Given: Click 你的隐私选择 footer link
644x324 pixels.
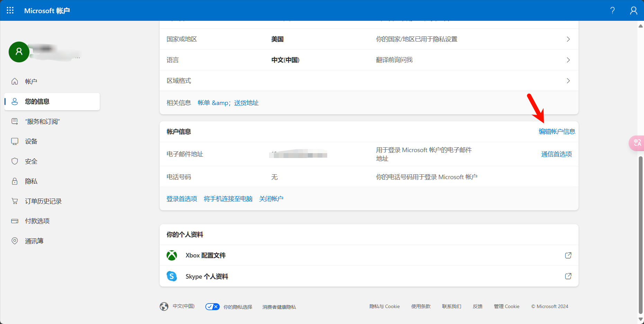Looking at the screenshot, I should tap(238, 307).
